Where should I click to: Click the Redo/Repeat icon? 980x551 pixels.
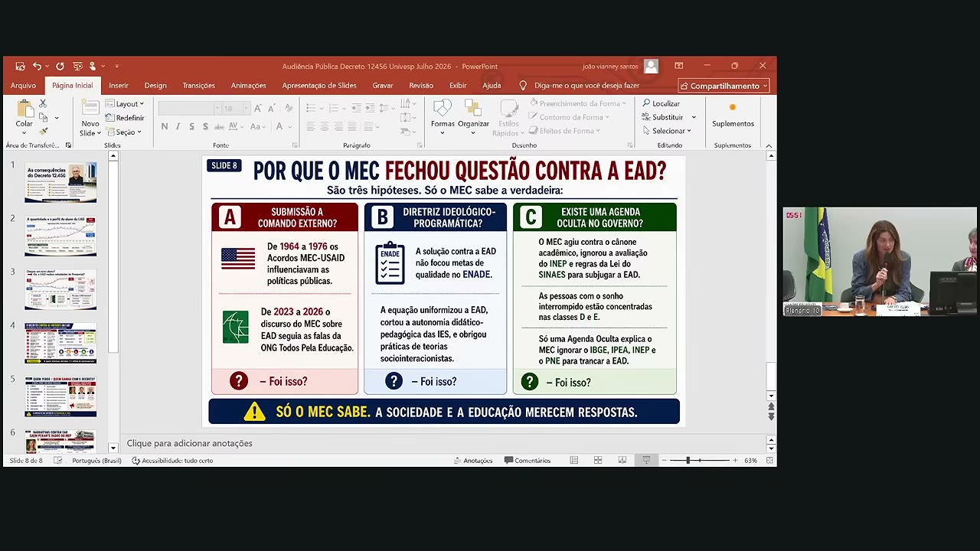point(60,67)
